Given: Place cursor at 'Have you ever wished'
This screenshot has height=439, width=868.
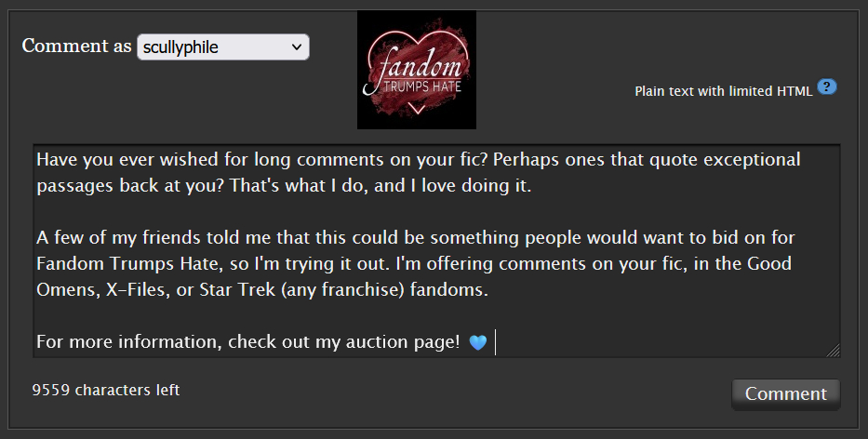Looking at the screenshot, I should coord(96,160).
